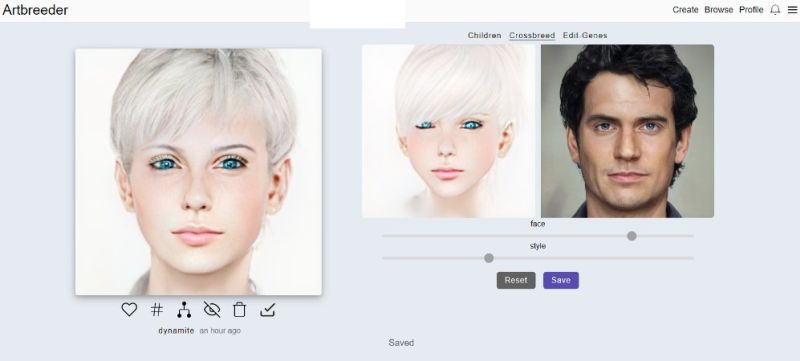
Task: Go to the Browse page
Action: [x=718, y=10]
